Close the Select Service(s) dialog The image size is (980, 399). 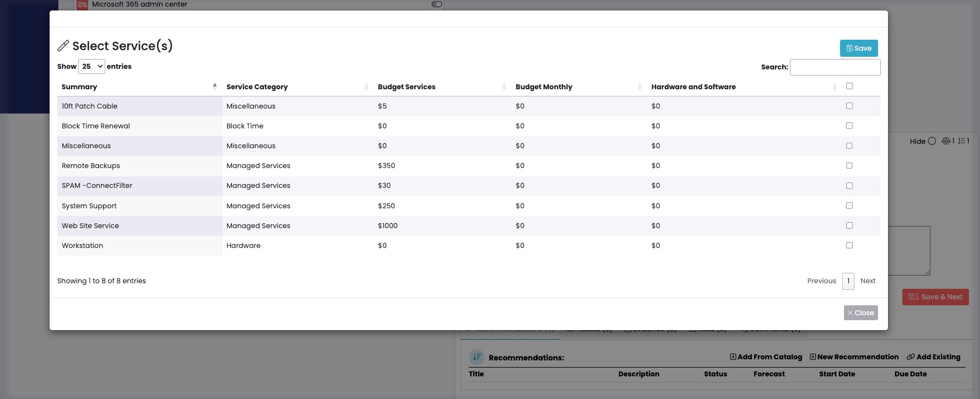coord(860,312)
